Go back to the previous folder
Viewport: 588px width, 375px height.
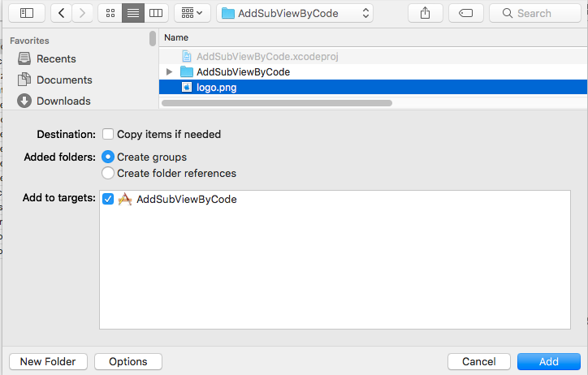pos(62,14)
